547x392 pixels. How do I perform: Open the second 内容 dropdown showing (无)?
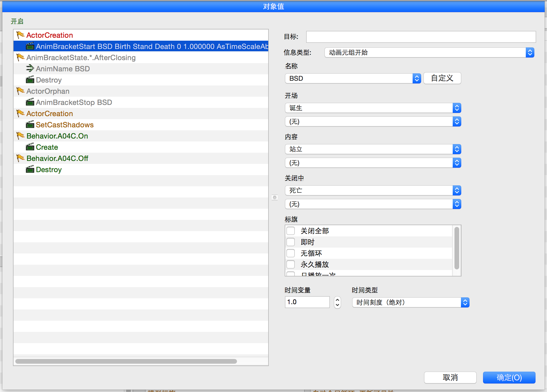373,163
